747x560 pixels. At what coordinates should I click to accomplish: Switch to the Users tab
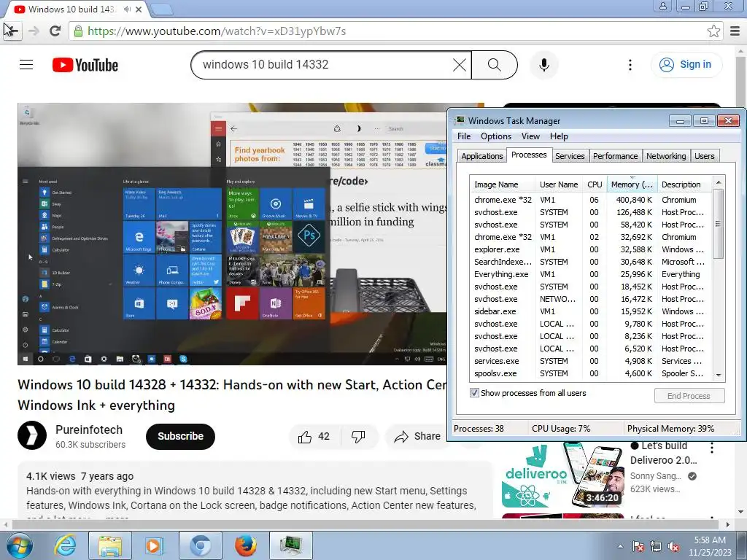point(704,156)
